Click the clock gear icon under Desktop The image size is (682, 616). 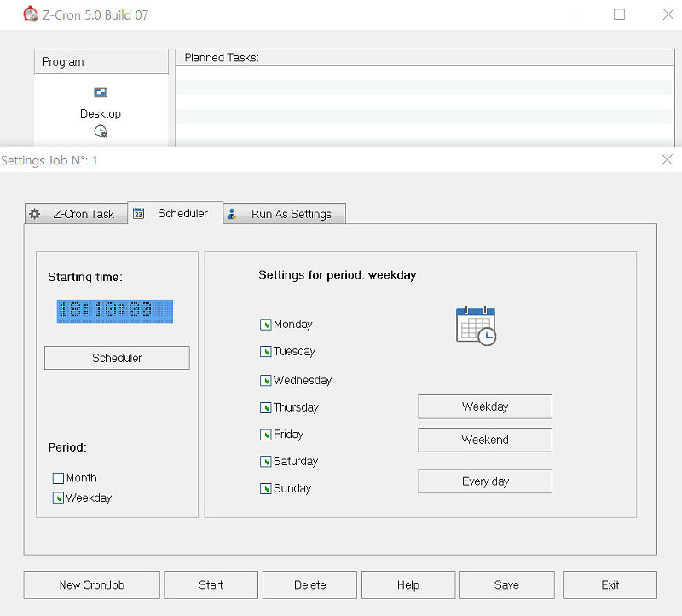tap(101, 131)
